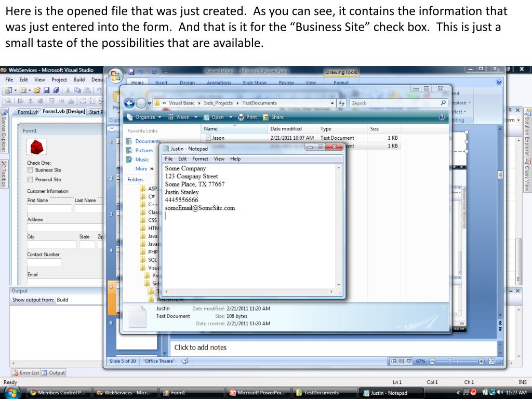Open the Documents favorite link

tap(143, 141)
